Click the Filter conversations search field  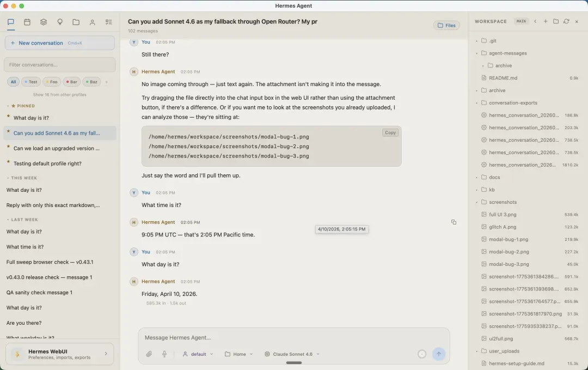point(60,65)
